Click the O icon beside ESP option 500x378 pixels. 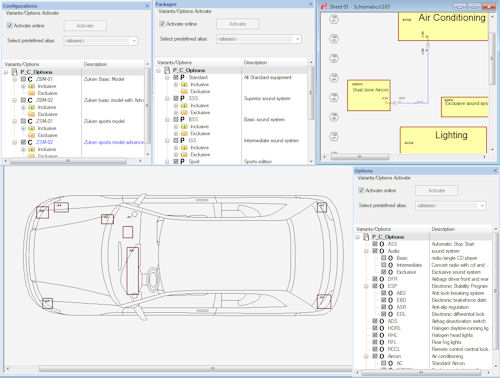click(382, 286)
